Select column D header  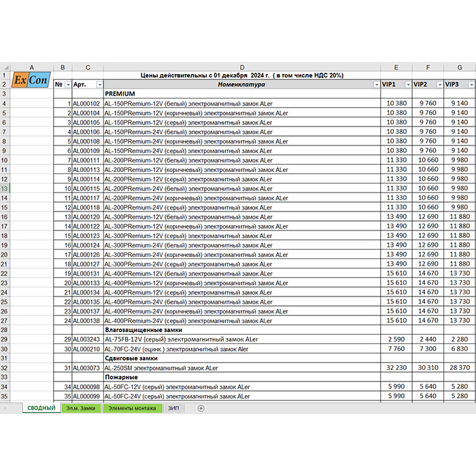coord(241,67)
